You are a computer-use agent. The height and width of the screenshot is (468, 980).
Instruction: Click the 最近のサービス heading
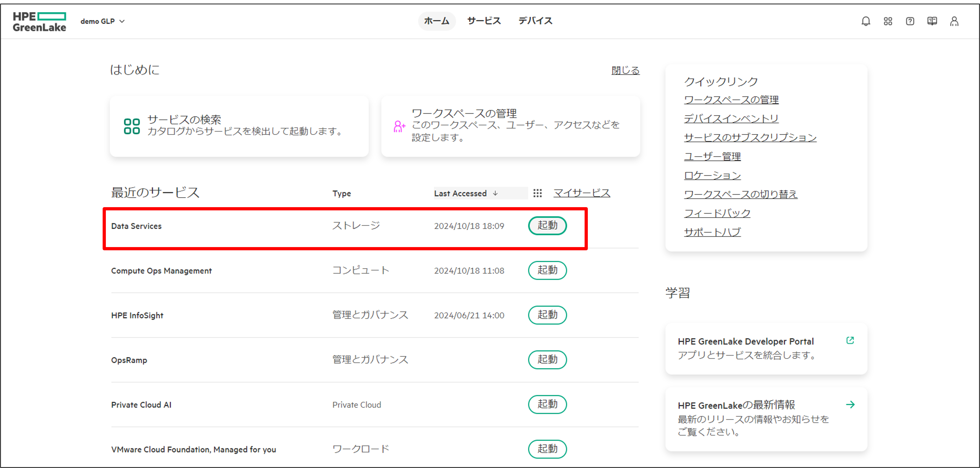click(x=155, y=192)
